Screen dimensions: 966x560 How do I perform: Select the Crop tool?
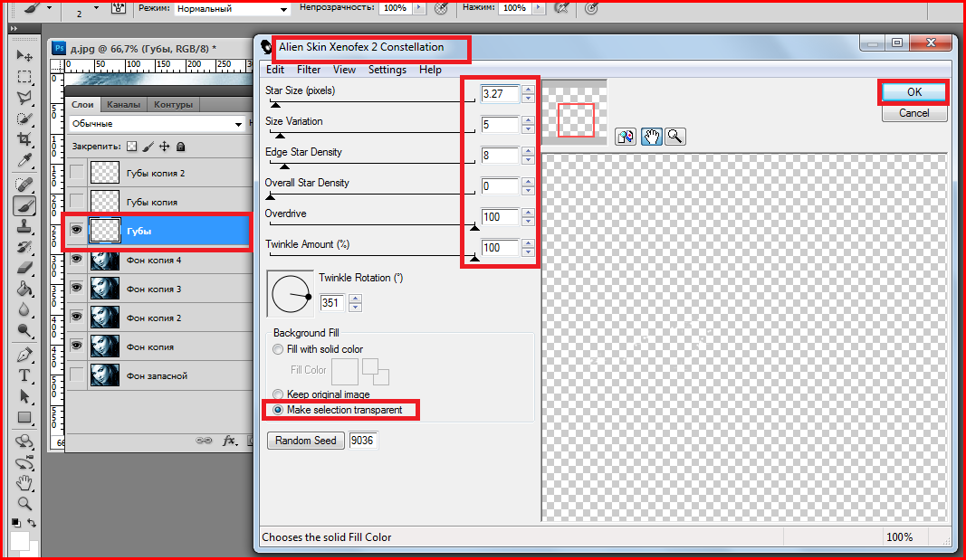pyautogui.click(x=24, y=138)
